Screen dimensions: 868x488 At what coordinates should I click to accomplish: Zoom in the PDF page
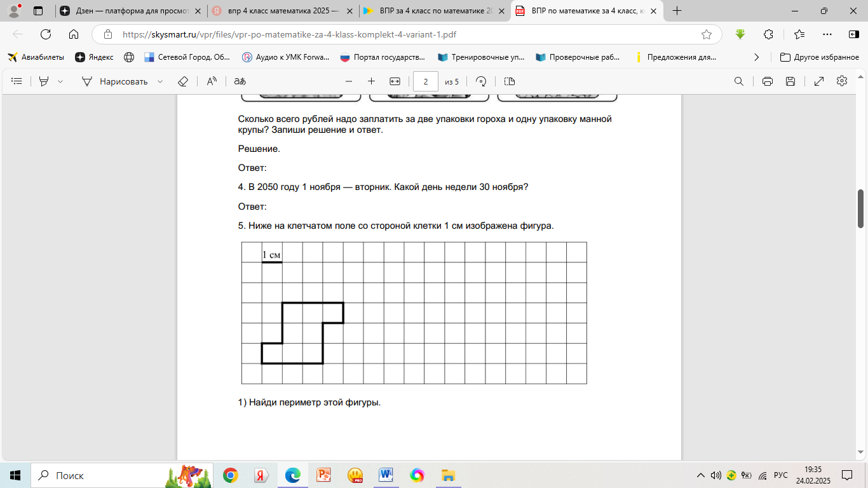[x=372, y=81]
